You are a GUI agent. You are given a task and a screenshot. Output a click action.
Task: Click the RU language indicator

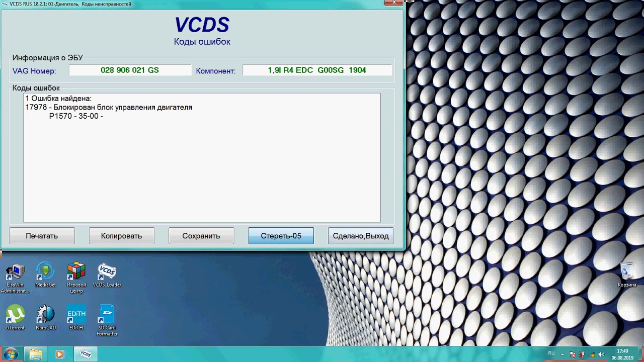point(551,353)
